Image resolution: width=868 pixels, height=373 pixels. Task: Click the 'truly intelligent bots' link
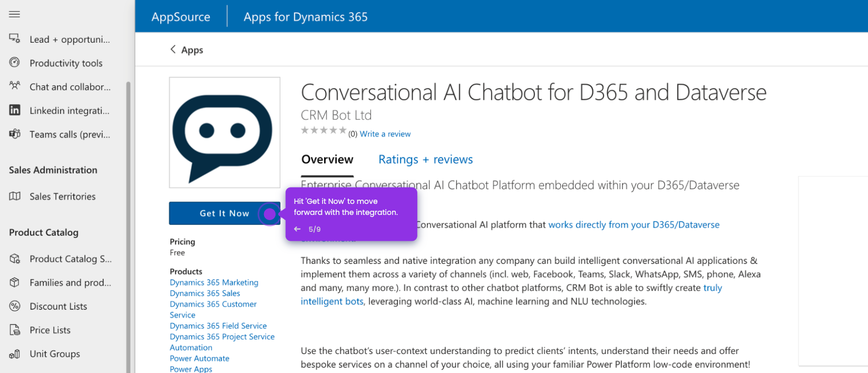[x=511, y=295]
